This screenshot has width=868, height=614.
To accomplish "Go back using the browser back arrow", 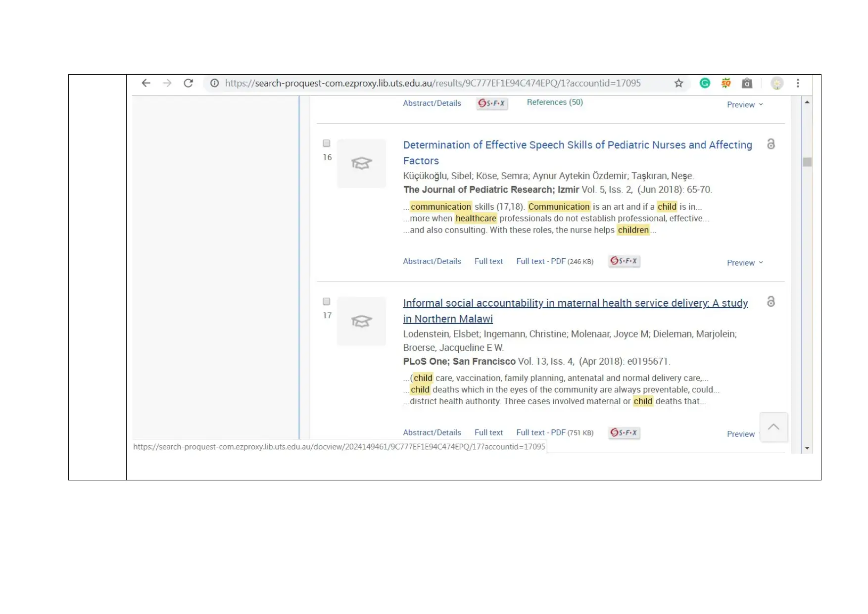I will (145, 83).
